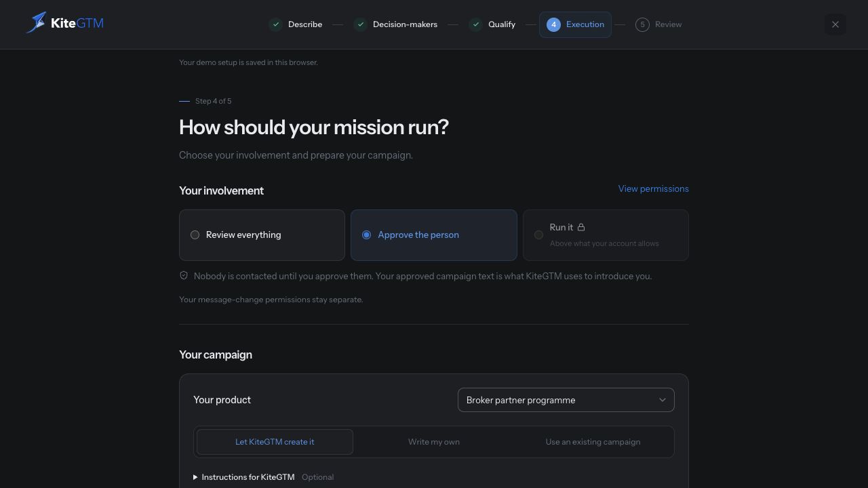Click the checkmark icon next to Describe
The width and height of the screenshot is (868, 488).
[275, 24]
